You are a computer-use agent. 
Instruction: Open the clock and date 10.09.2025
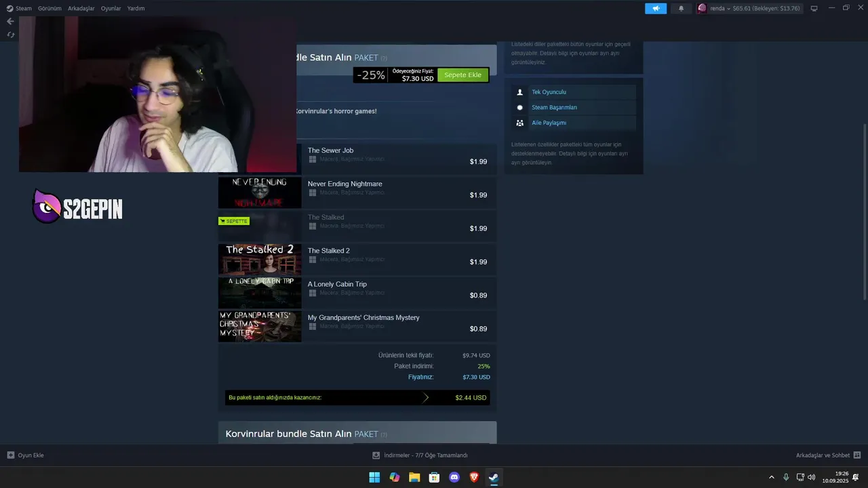(x=835, y=477)
